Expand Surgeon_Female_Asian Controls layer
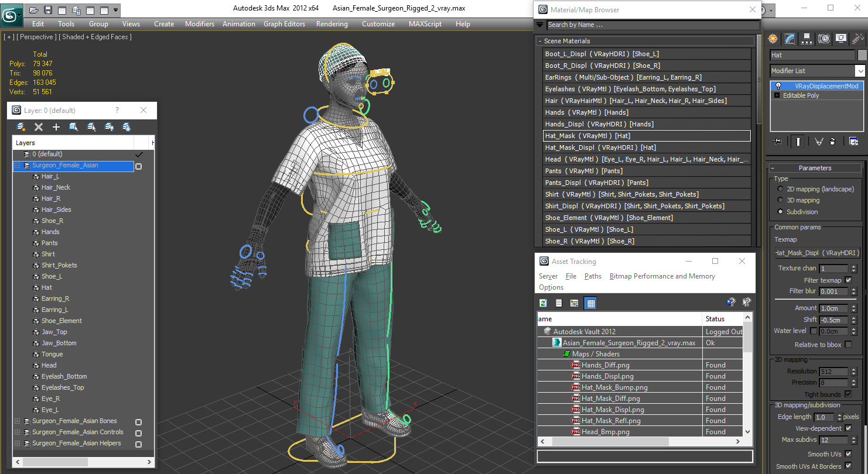Viewport: 868px width, 474px height. coord(18,432)
